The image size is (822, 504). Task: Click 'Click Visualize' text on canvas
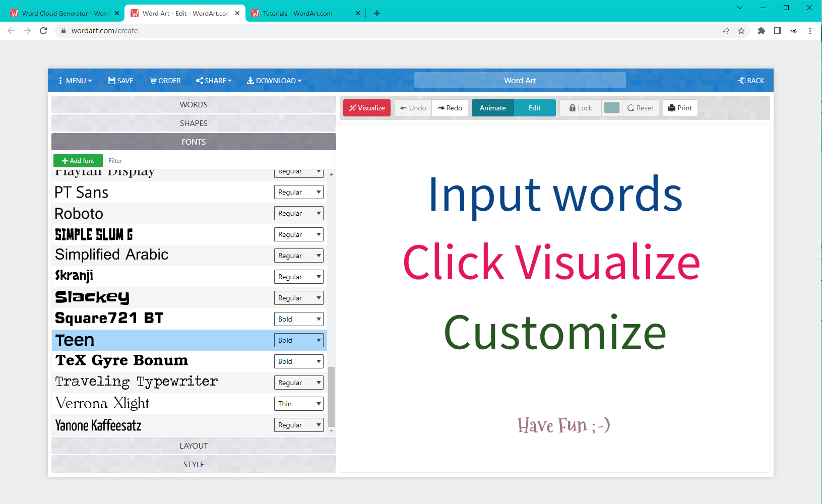(551, 262)
